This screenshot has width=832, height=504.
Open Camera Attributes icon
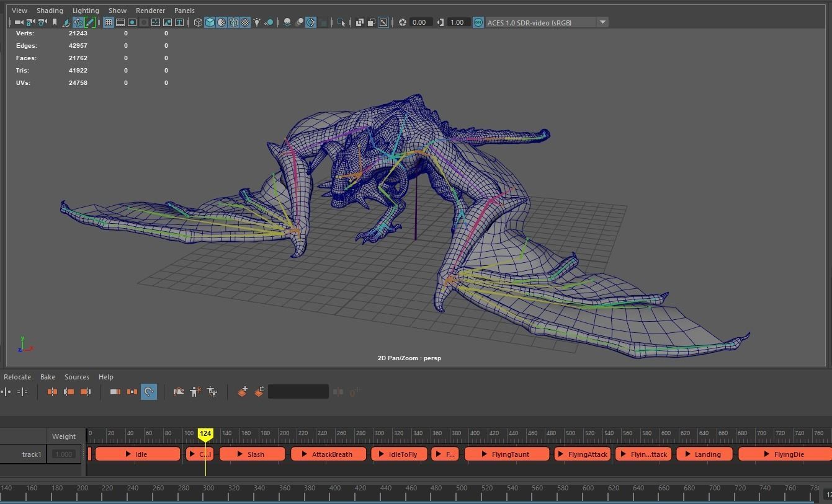pyautogui.click(x=42, y=22)
